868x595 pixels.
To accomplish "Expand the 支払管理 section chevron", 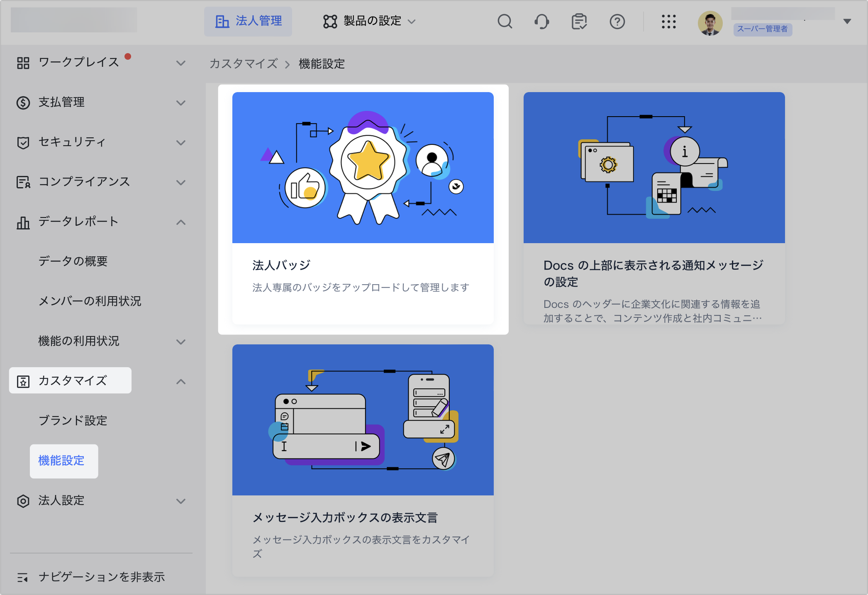I will pos(180,102).
